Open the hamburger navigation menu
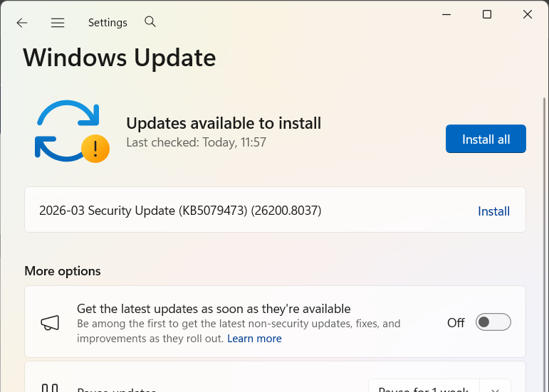Viewport: 549px width, 392px height. [x=58, y=23]
